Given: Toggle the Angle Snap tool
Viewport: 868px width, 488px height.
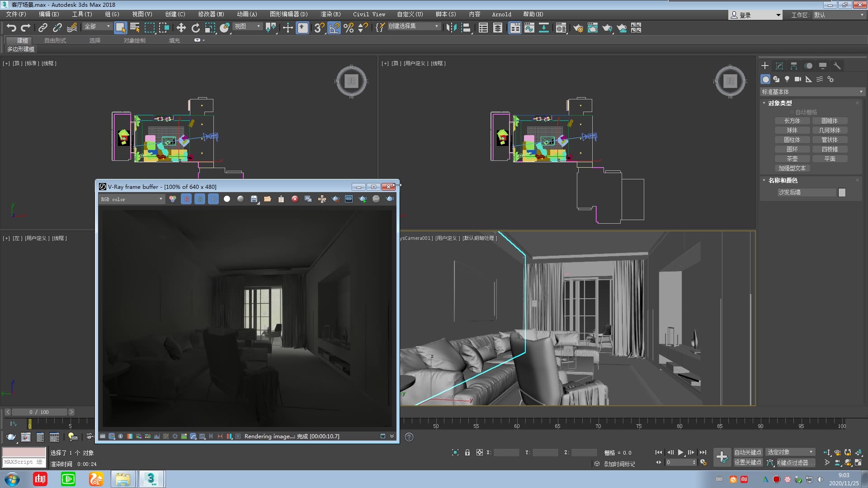Looking at the screenshot, I should pos(334,28).
